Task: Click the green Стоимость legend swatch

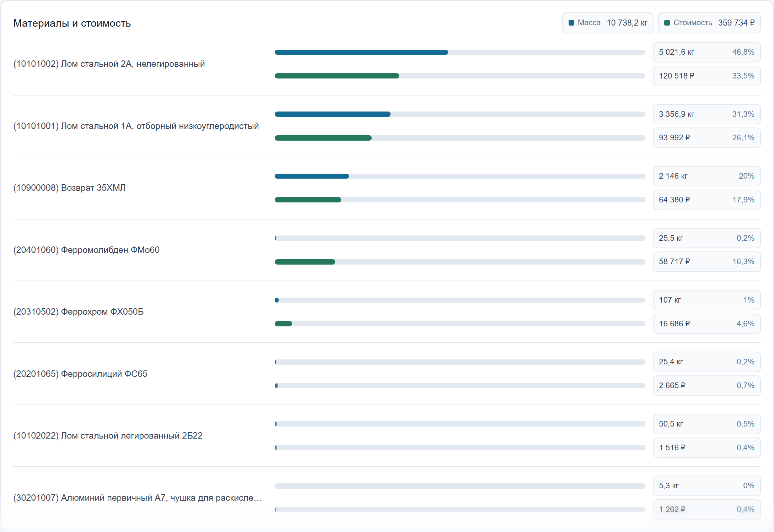Action: click(667, 23)
